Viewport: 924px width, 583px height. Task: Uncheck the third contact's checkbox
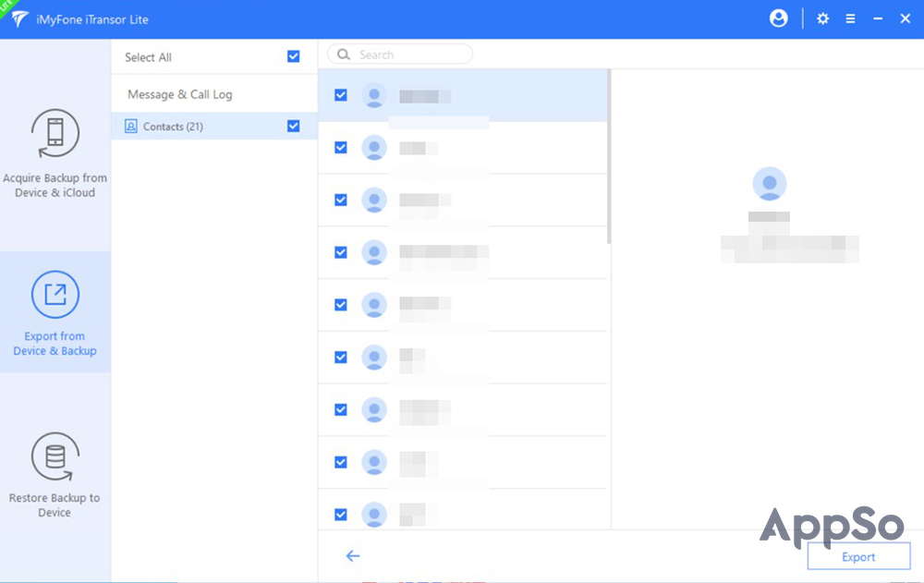[x=341, y=200]
